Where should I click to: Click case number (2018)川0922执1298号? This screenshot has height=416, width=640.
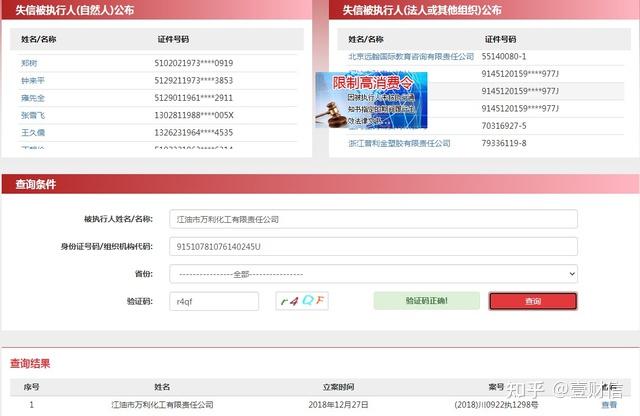pyautogui.click(x=496, y=405)
